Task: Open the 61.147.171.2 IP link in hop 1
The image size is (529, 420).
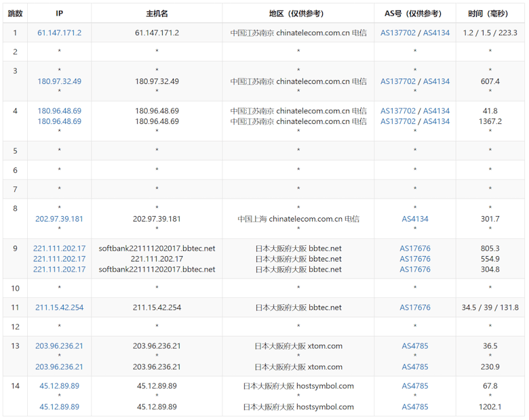Action: (60, 33)
